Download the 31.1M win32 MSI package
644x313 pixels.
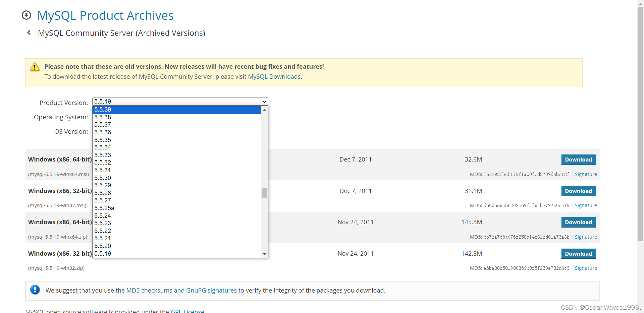point(578,191)
